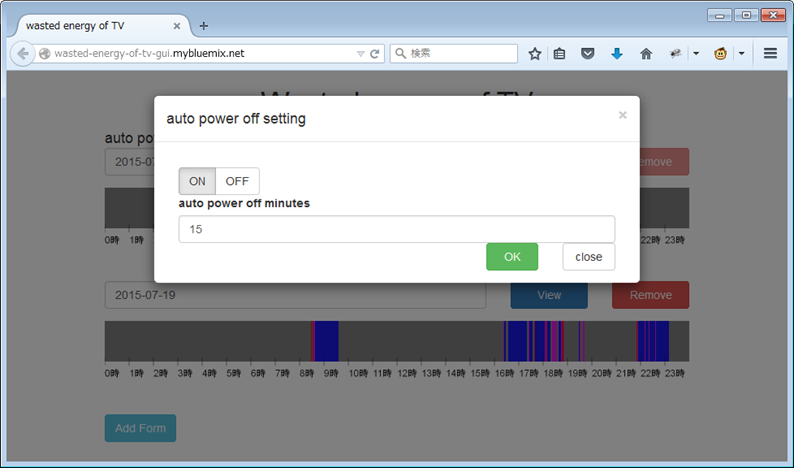Focus the browser search box

click(454, 53)
